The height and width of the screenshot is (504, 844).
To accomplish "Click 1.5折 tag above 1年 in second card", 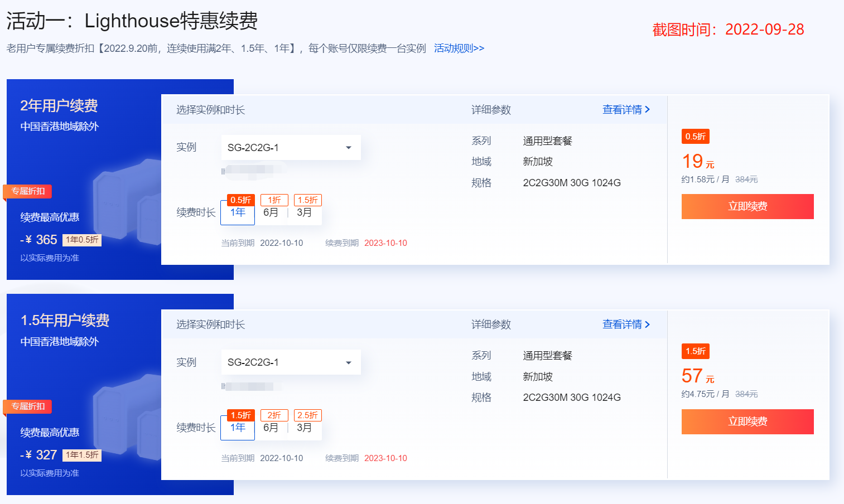I will tap(241, 415).
